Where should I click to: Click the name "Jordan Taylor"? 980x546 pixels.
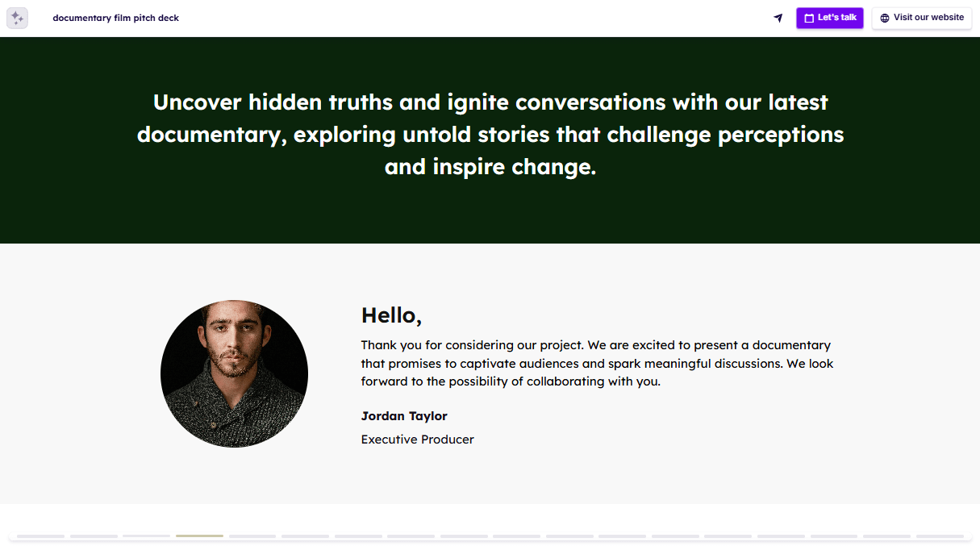pos(404,416)
